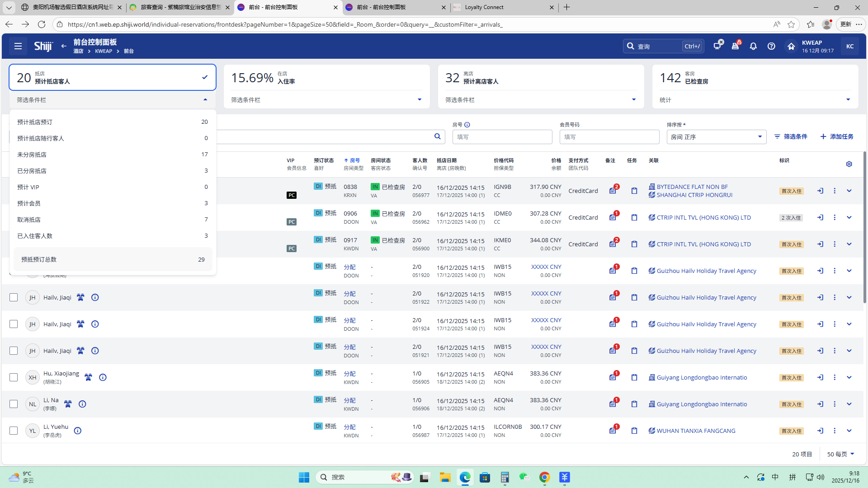868x488 pixels.
Task: Open the hamburger navigation menu
Action: [x=18, y=46]
